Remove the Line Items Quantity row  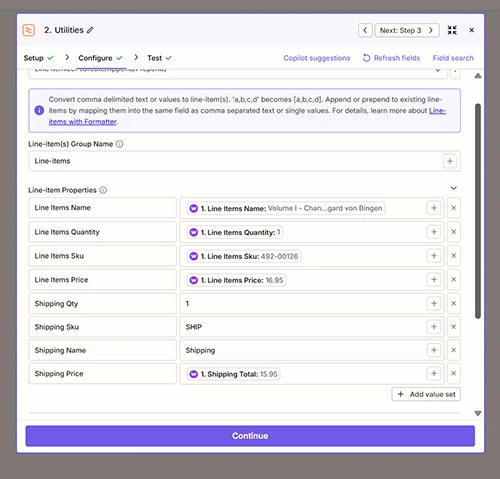(x=453, y=232)
